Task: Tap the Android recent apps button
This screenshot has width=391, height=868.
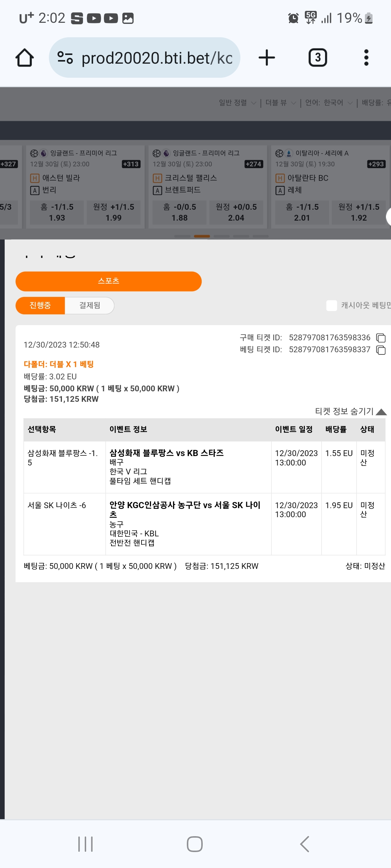Action: coord(85,844)
